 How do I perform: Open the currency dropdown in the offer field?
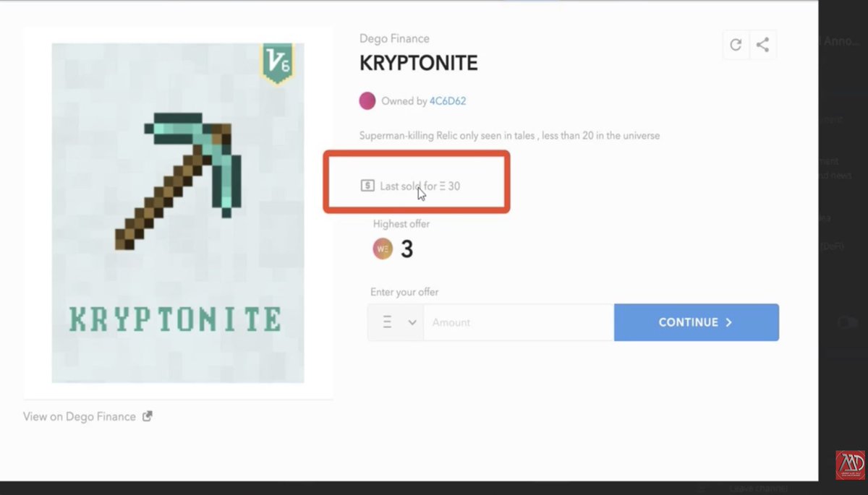[x=396, y=322]
